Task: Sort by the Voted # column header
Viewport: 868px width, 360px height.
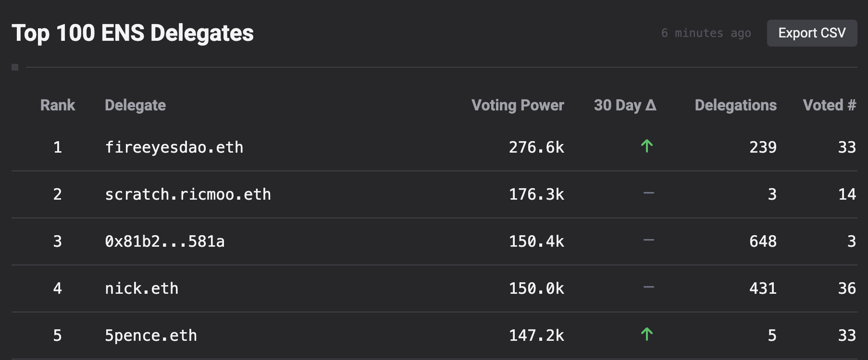Action: click(x=829, y=105)
